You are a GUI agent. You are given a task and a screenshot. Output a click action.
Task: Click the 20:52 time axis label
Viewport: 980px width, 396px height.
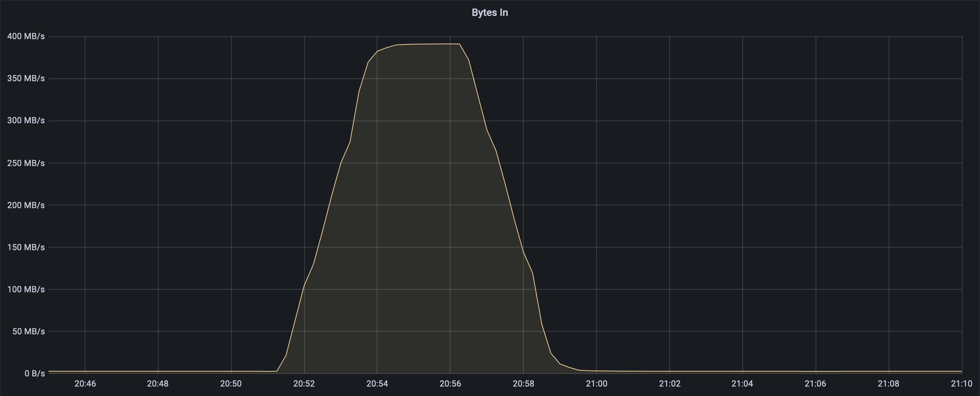tap(304, 383)
